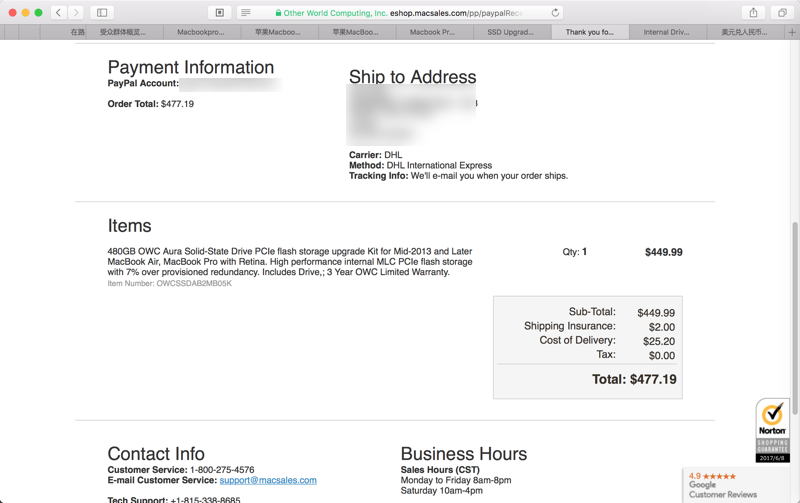Click the Ship to Address heading
800x503 pixels.
(x=412, y=77)
